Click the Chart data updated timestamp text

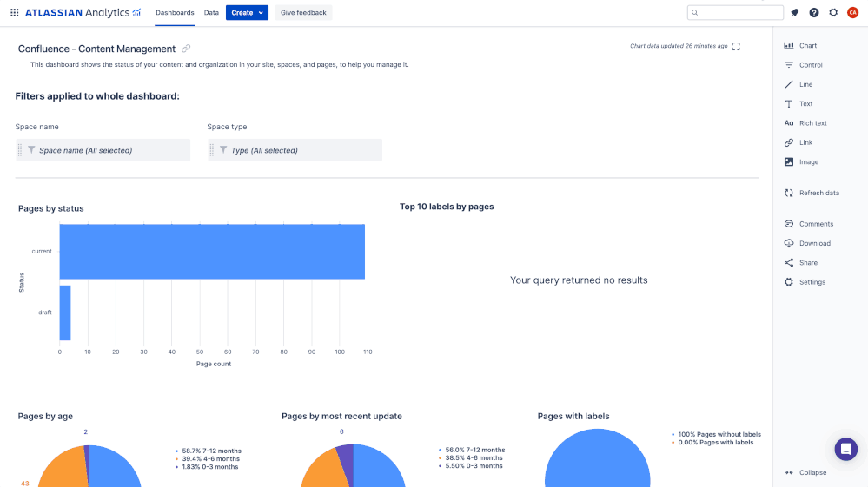click(x=679, y=46)
